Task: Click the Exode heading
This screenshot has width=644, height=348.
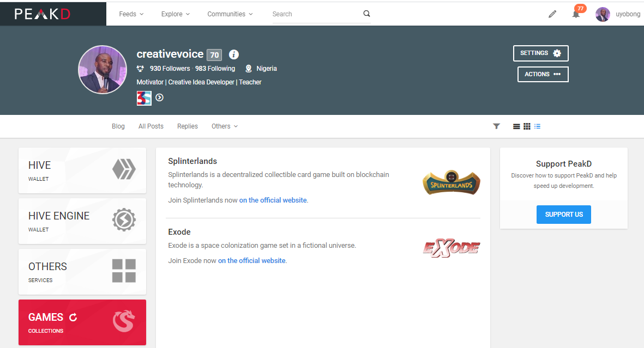Action: [x=179, y=232]
